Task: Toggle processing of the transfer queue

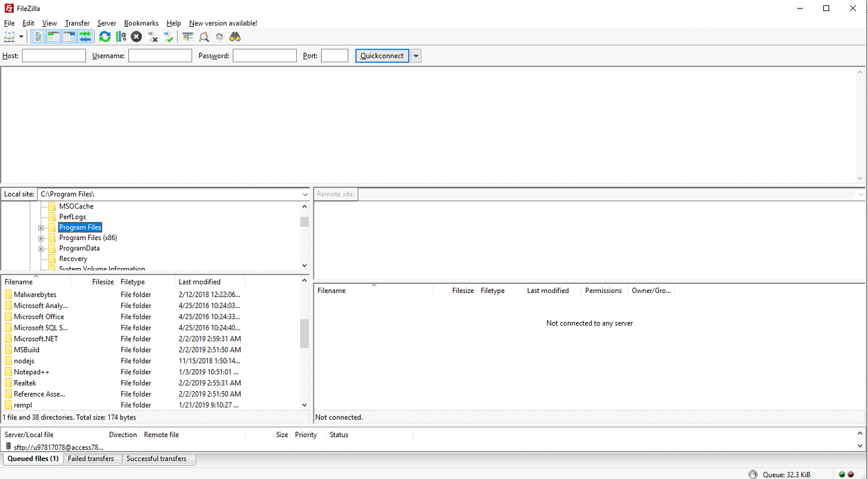Action: click(121, 37)
